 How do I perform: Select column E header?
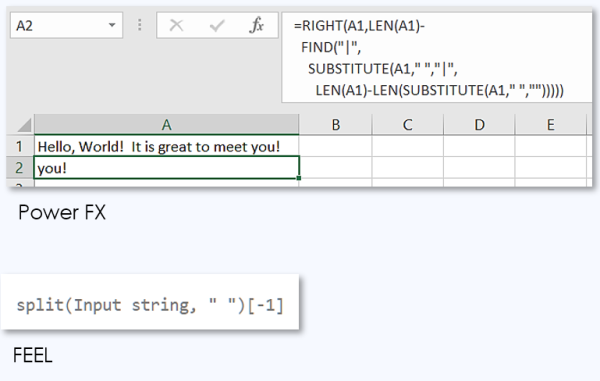click(x=551, y=125)
